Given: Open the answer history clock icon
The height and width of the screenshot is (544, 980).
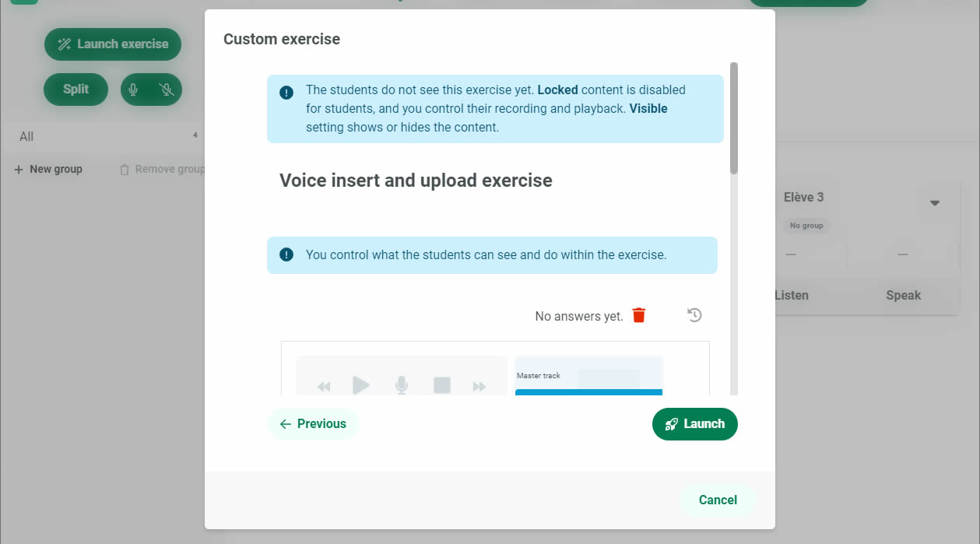Looking at the screenshot, I should (694, 315).
